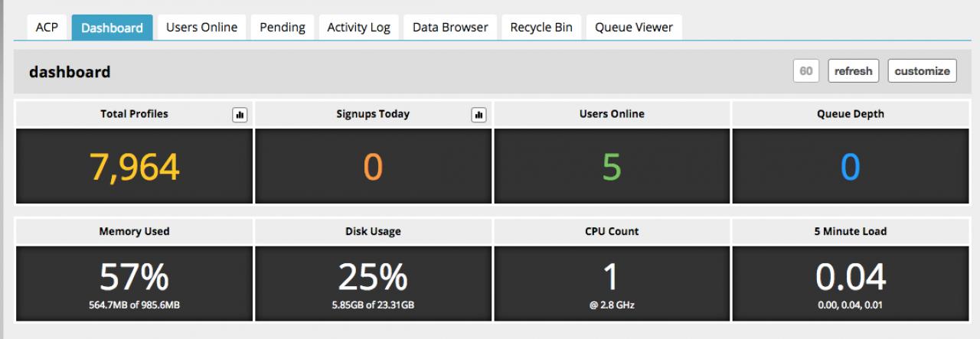The width and height of the screenshot is (980, 339).
Task: Click the Queue Depth value panel
Action: point(850,166)
